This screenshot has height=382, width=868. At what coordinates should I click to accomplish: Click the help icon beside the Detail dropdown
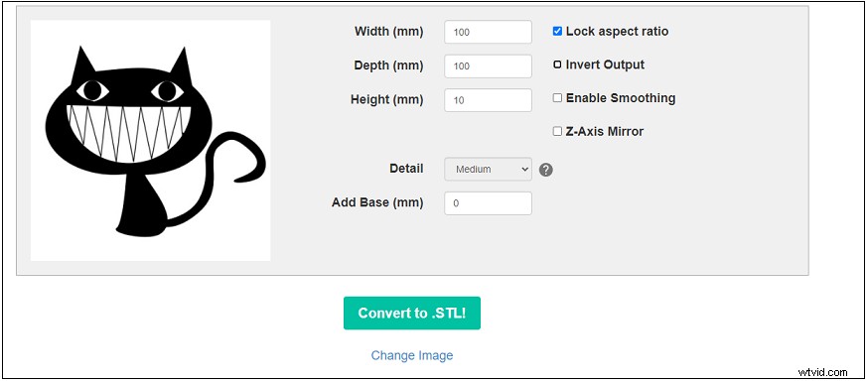546,170
